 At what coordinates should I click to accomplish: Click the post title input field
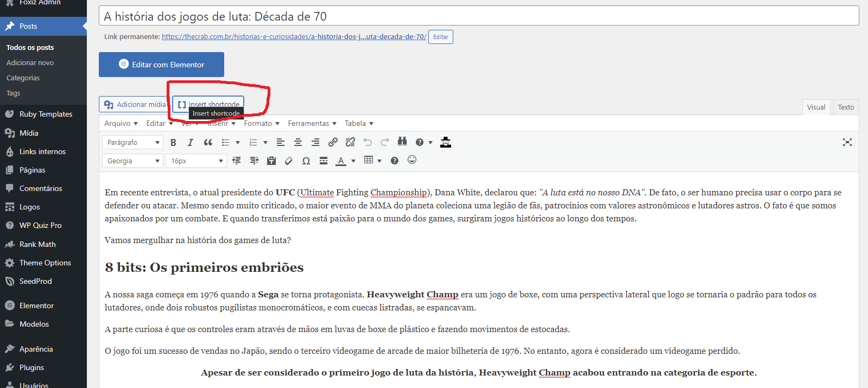[479, 16]
